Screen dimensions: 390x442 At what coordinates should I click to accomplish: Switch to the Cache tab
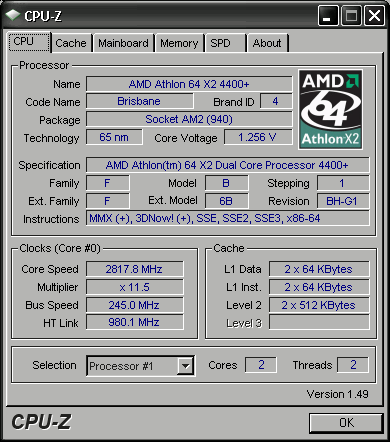click(71, 43)
